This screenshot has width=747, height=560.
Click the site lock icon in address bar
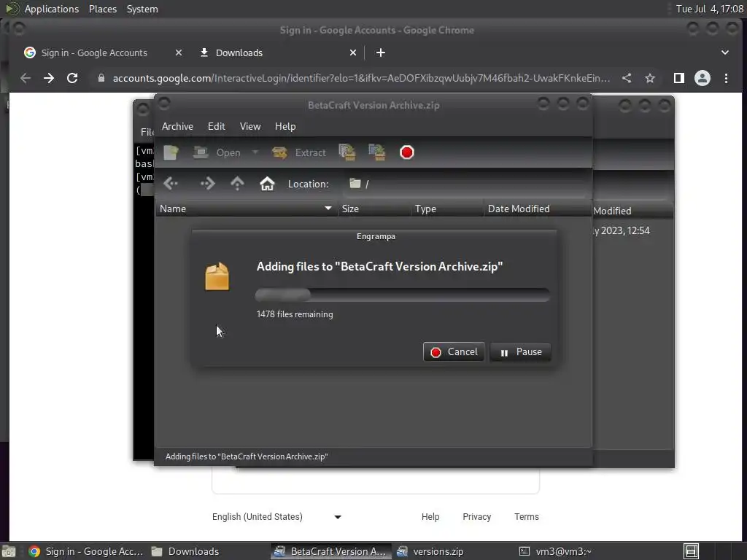click(x=101, y=78)
